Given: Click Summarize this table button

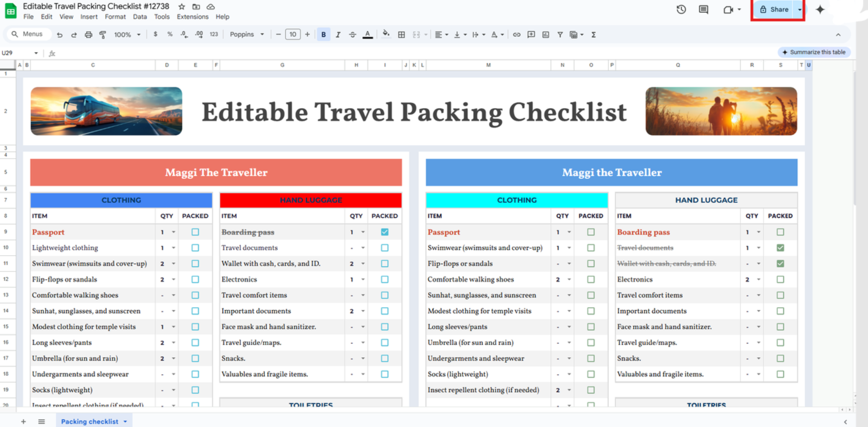Looking at the screenshot, I should pyautogui.click(x=814, y=52).
